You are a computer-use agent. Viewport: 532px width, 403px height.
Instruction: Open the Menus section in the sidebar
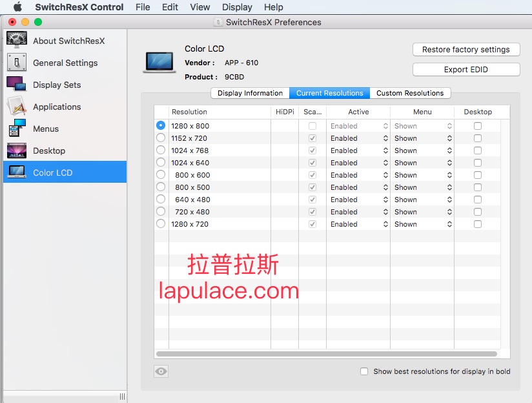pyautogui.click(x=65, y=129)
